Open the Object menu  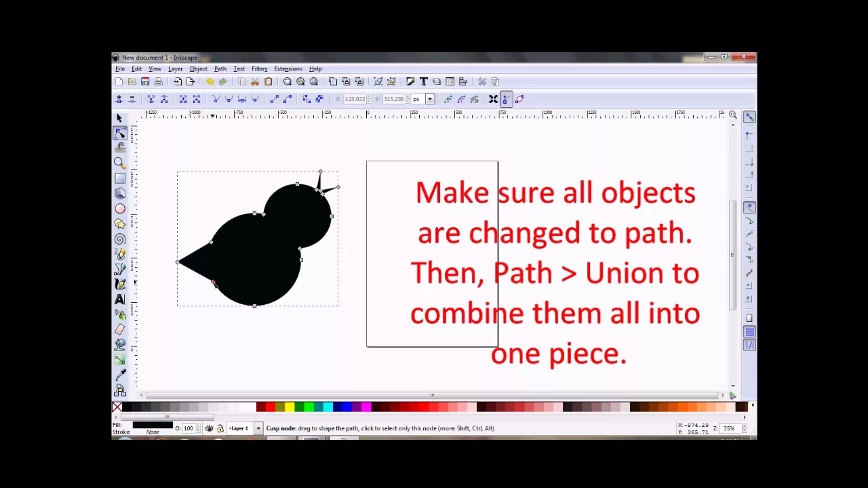coord(199,68)
